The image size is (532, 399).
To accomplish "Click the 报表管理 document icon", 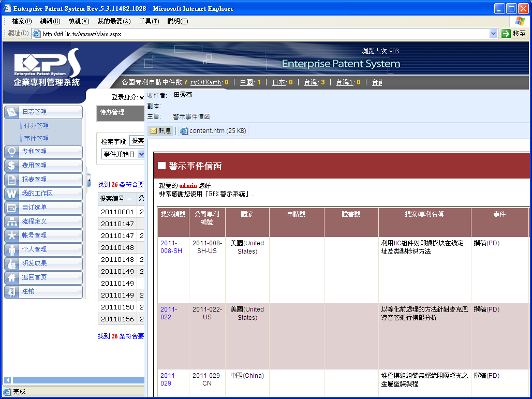I will tap(11, 180).
